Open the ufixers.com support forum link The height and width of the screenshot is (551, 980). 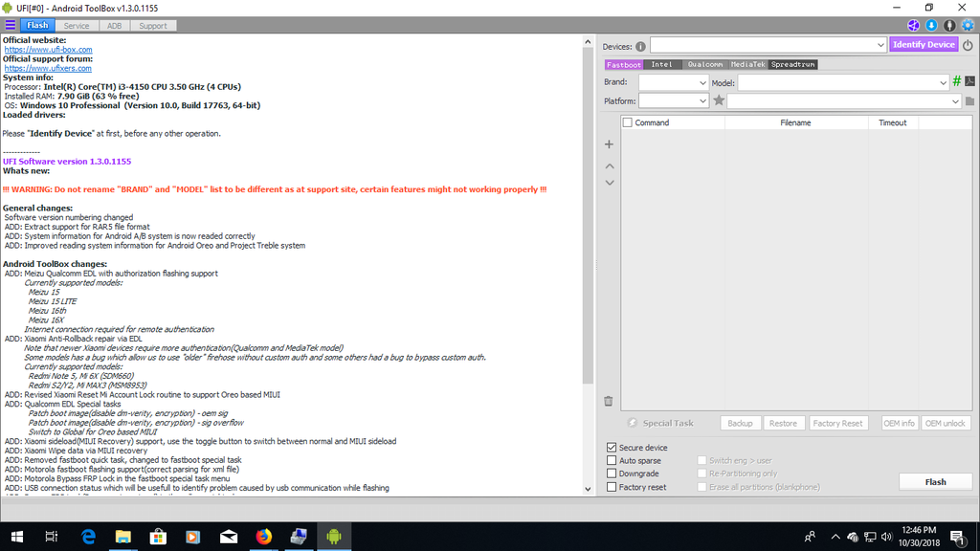(48, 68)
